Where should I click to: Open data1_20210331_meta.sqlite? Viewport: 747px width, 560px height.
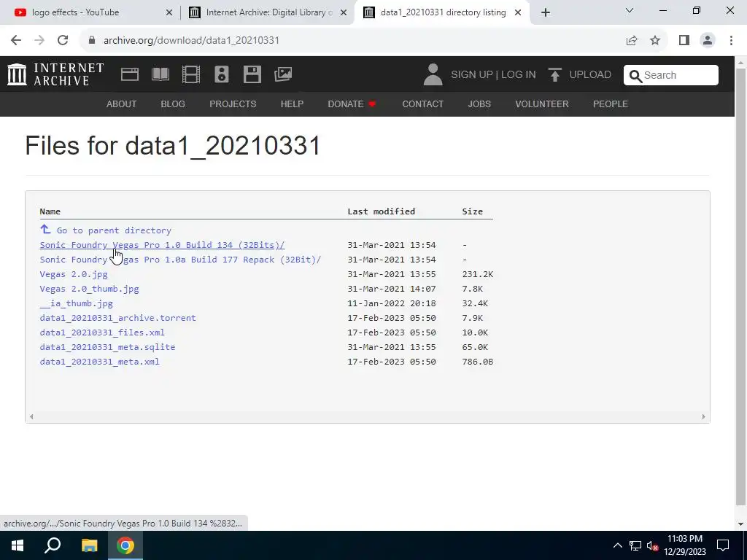coord(108,347)
